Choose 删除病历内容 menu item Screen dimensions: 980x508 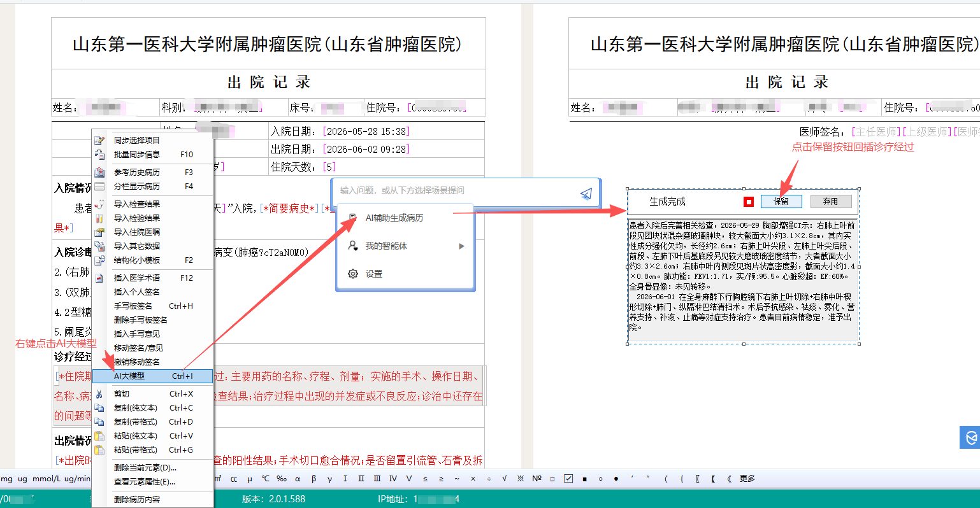[x=152, y=499]
